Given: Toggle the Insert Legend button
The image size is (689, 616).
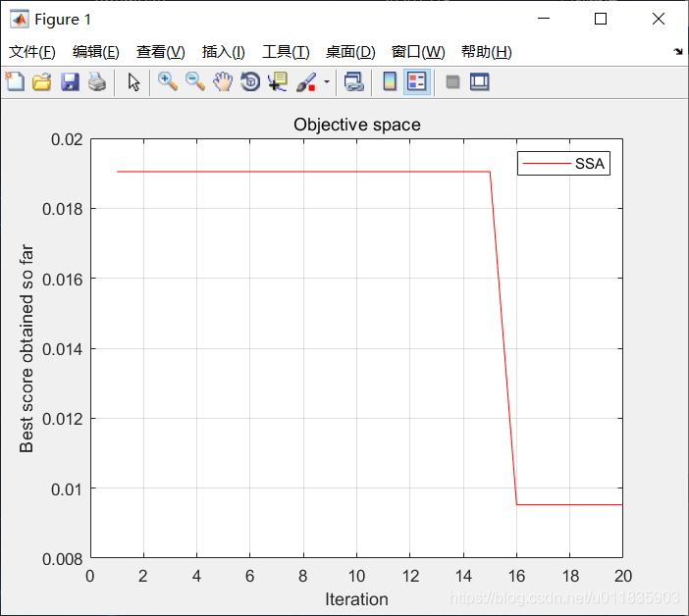Looking at the screenshot, I should pos(416,81).
